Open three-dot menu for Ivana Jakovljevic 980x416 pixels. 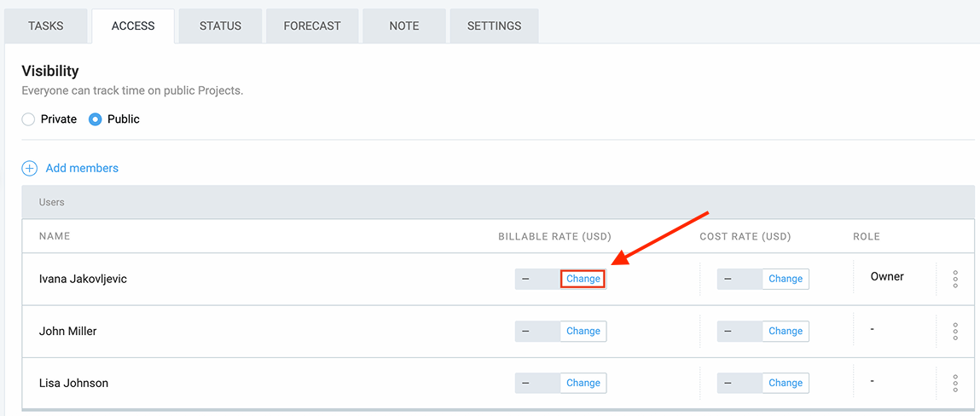coord(955,279)
